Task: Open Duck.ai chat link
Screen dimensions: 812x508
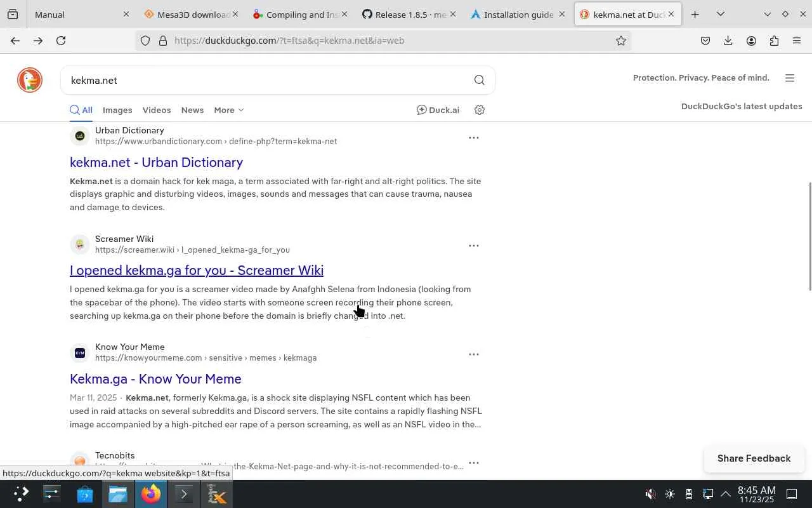Action: (x=438, y=110)
